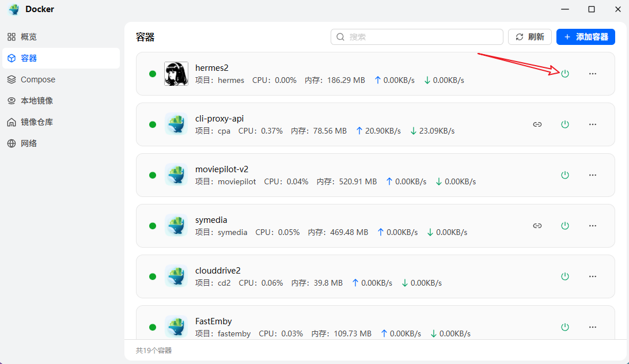Viewport: 629px width, 364px height.
Task: Open 镜像仓库 image registry section
Action: 61,122
